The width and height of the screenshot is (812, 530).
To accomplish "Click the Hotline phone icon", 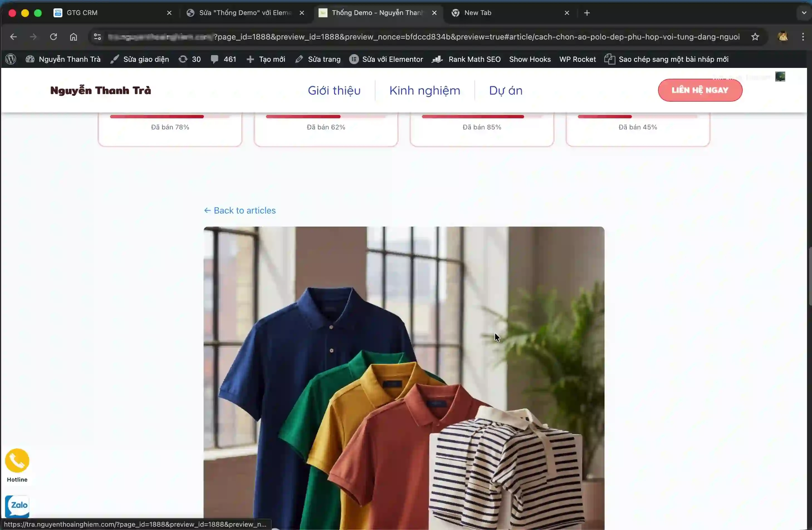I will tap(17, 460).
